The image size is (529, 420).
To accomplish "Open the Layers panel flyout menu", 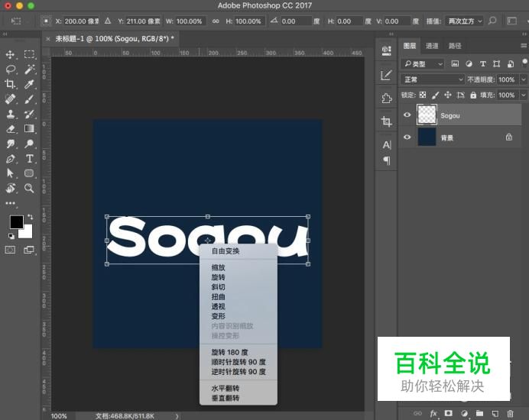I will click(523, 46).
